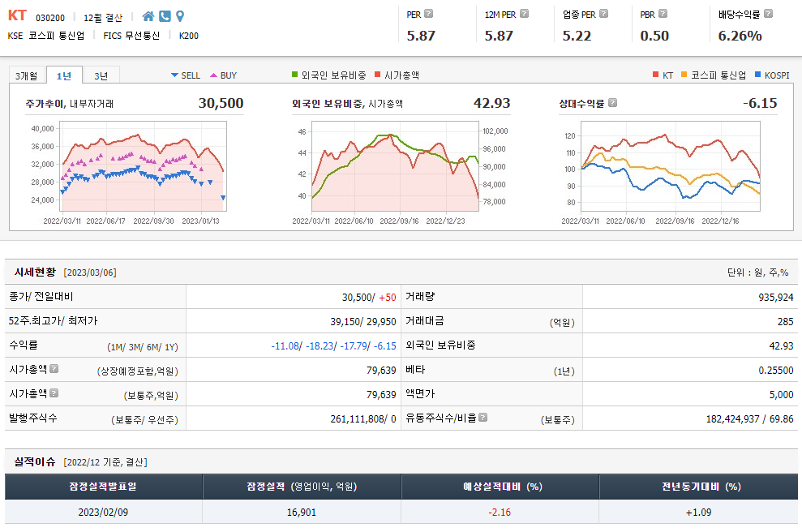802x532 pixels.
Task: Click the orange 코스피 통신업 legend swatch
Action: click(684, 75)
